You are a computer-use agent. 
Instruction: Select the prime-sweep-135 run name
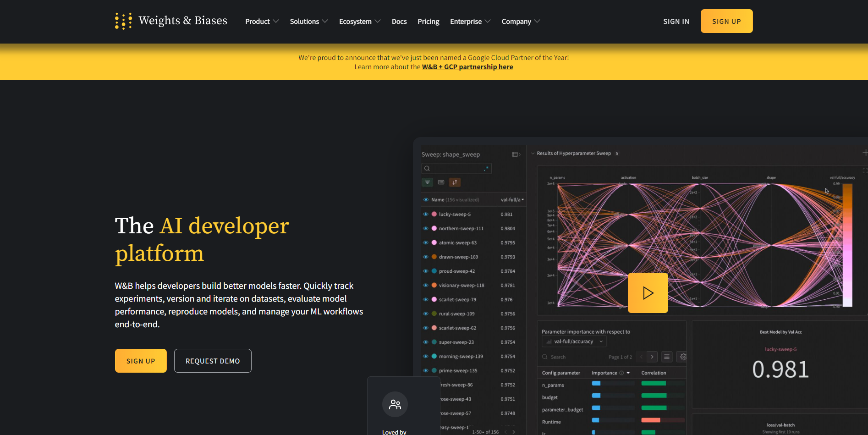[x=458, y=370]
